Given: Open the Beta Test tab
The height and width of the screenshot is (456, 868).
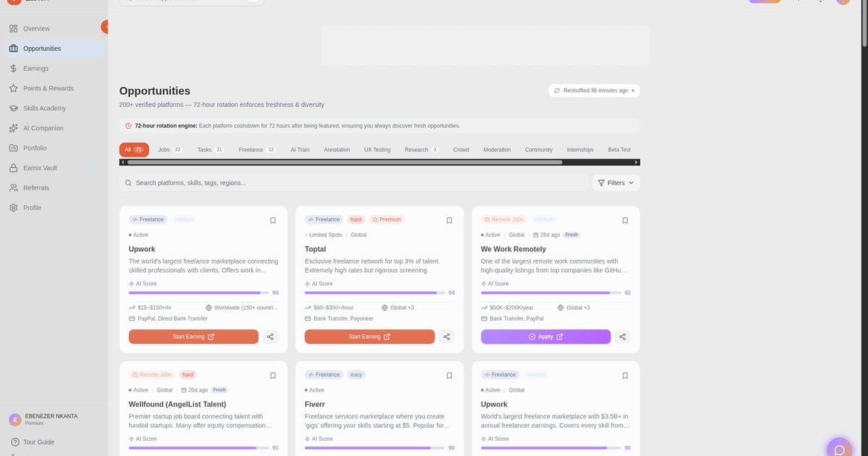Looking at the screenshot, I should [619, 150].
